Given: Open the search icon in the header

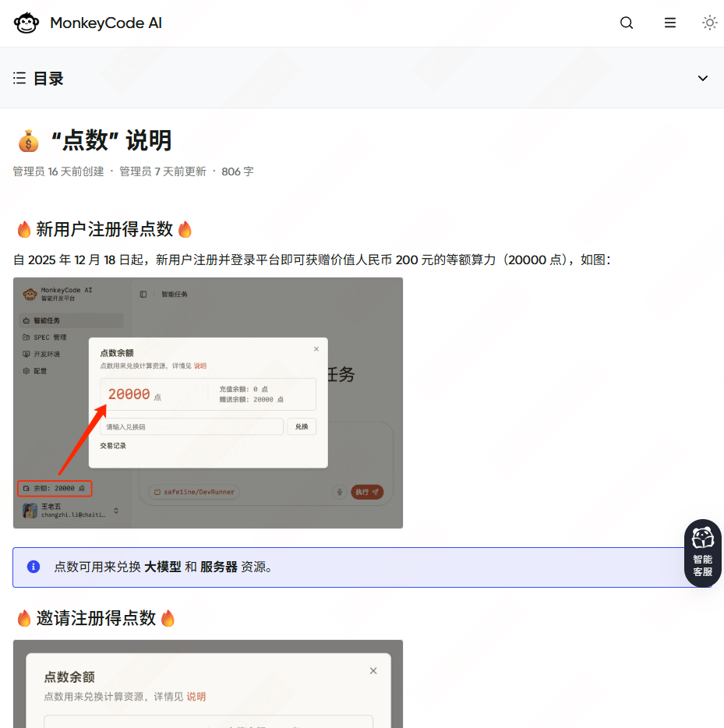Looking at the screenshot, I should pos(627,23).
